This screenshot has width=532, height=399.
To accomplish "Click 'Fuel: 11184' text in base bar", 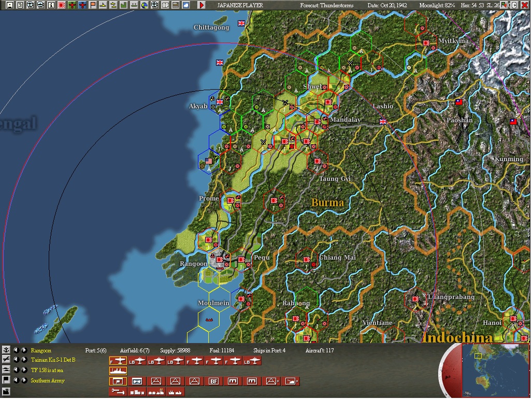I will (x=222, y=350).
